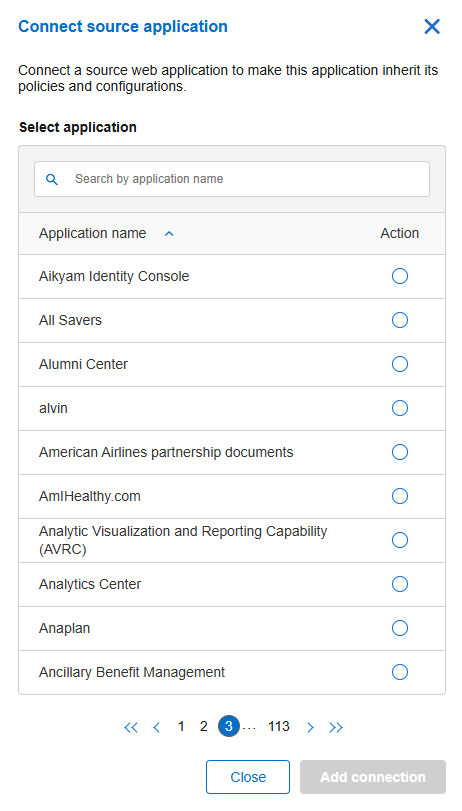Choose the AmIHealthy.com radio button

(399, 496)
